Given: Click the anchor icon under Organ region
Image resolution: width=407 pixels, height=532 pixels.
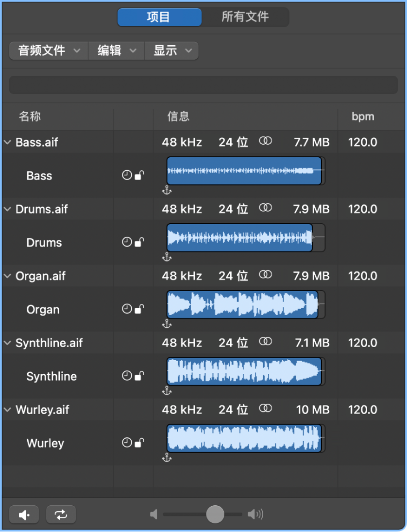Looking at the screenshot, I should (167, 324).
